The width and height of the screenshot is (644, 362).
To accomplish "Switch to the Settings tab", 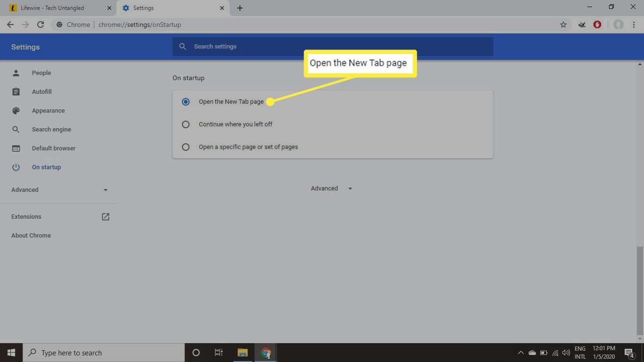I will click(173, 8).
